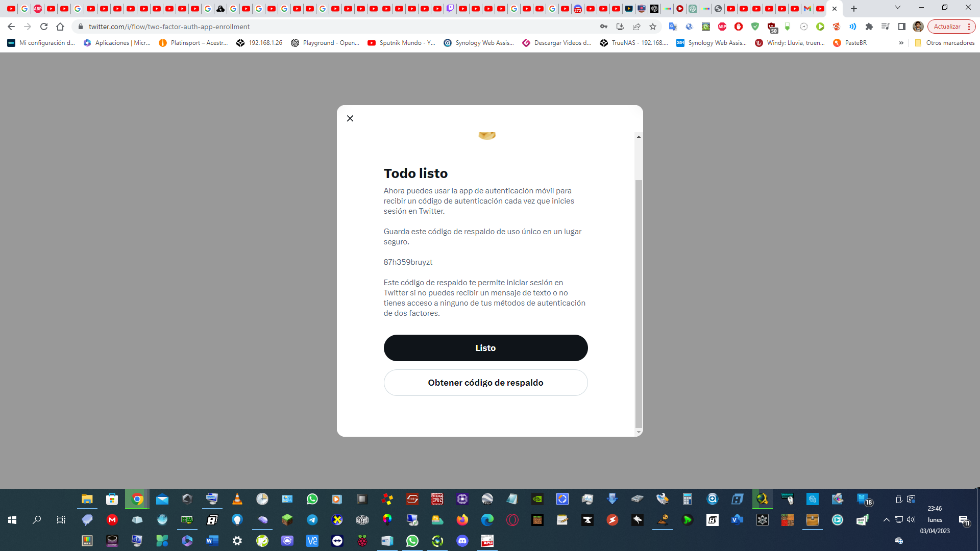
Task: Click the Listo button
Action: coord(485,348)
